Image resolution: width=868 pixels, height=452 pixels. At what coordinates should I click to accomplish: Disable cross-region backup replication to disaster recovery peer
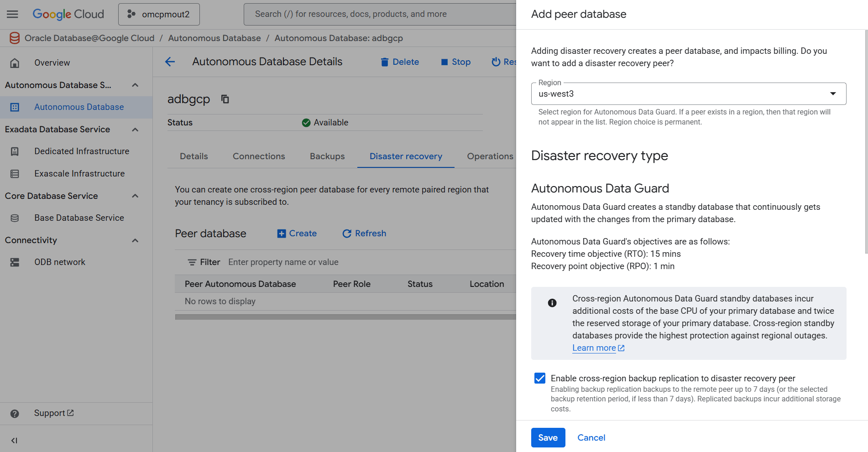539,378
